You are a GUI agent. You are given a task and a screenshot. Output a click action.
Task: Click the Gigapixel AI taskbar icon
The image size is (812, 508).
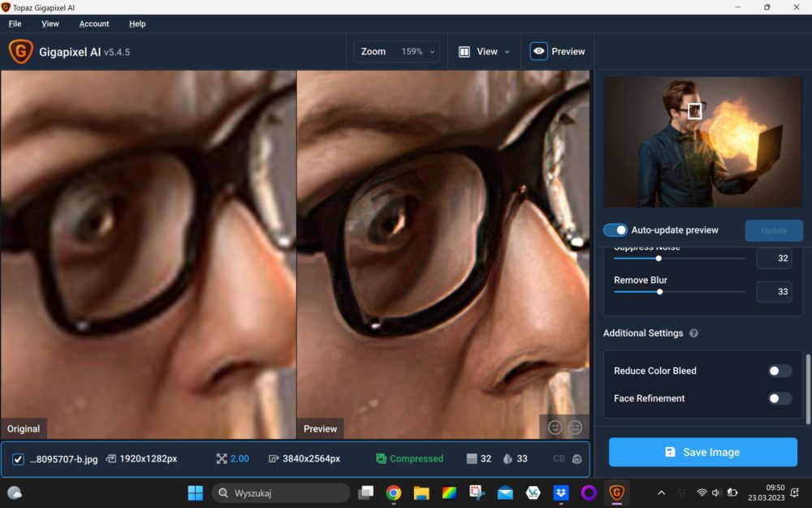(616, 493)
